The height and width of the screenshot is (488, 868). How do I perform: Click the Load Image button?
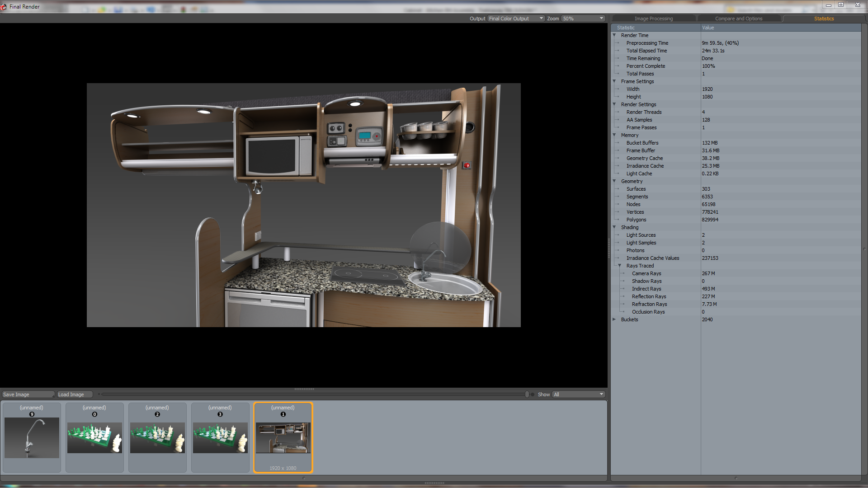click(x=74, y=394)
